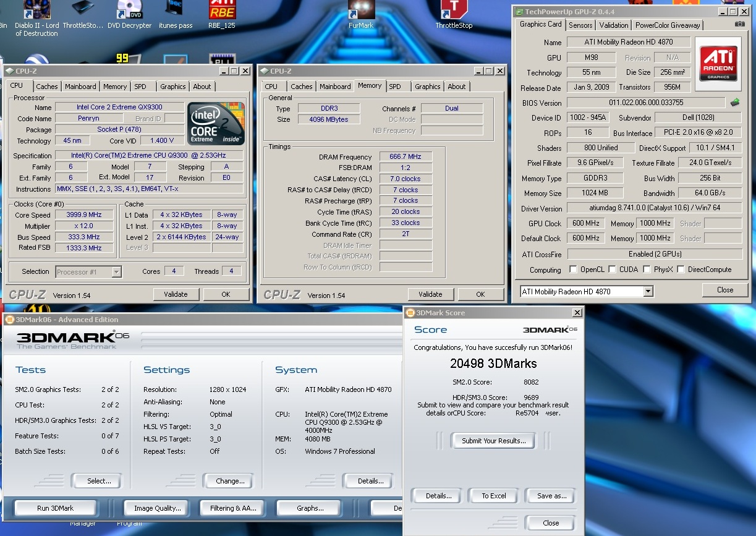Click the BIOS Version text field
Viewport: 756px width, 536px height.
click(645, 103)
